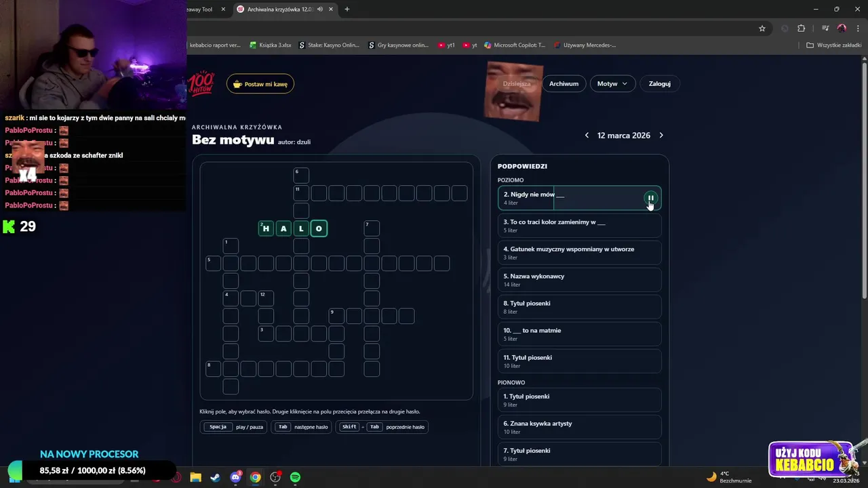Screen dimensions: 868x488
Task: Open the media control icon in toolbar
Action: 825,28
